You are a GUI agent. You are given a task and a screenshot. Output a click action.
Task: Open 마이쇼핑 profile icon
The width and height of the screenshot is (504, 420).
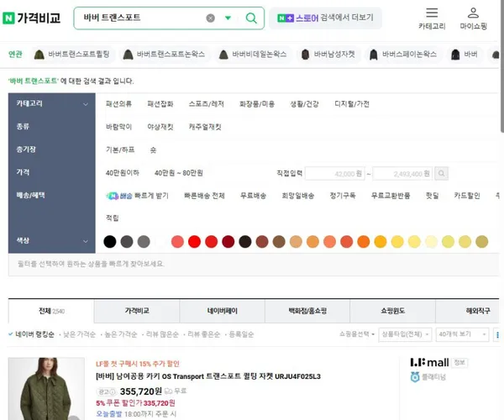473,19
